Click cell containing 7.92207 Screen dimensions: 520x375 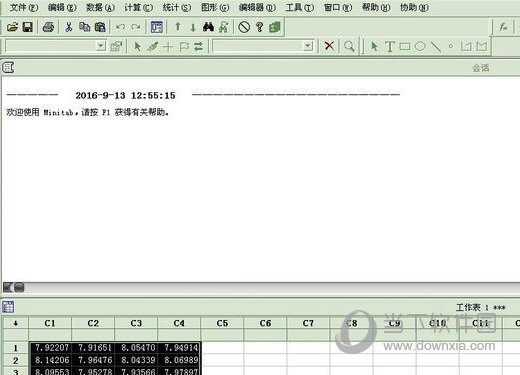pos(50,348)
